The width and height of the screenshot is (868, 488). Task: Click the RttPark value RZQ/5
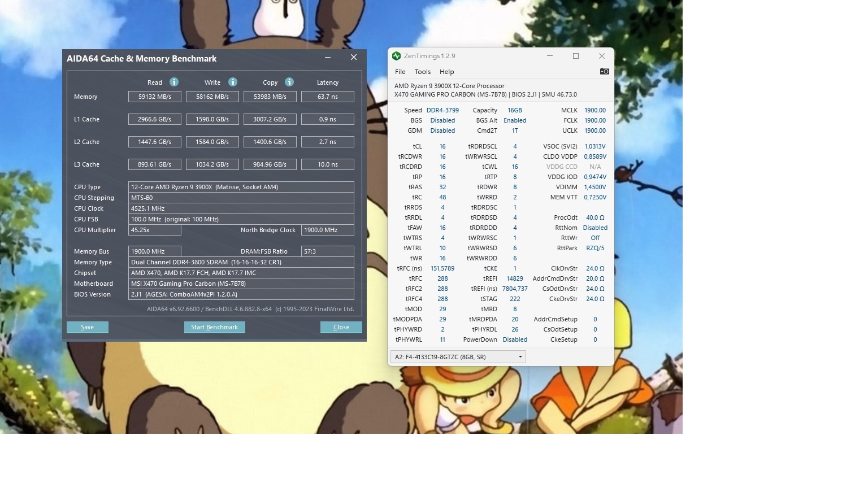tap(595, 248)
